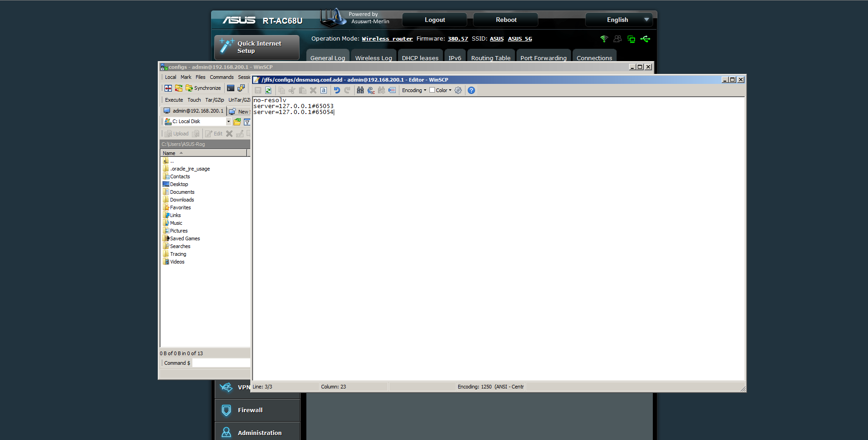Image resolution: width=868 pixels, height=440 pixels.
Task: Open editor Preferences via the gear icon
Action: click(458, 90)
